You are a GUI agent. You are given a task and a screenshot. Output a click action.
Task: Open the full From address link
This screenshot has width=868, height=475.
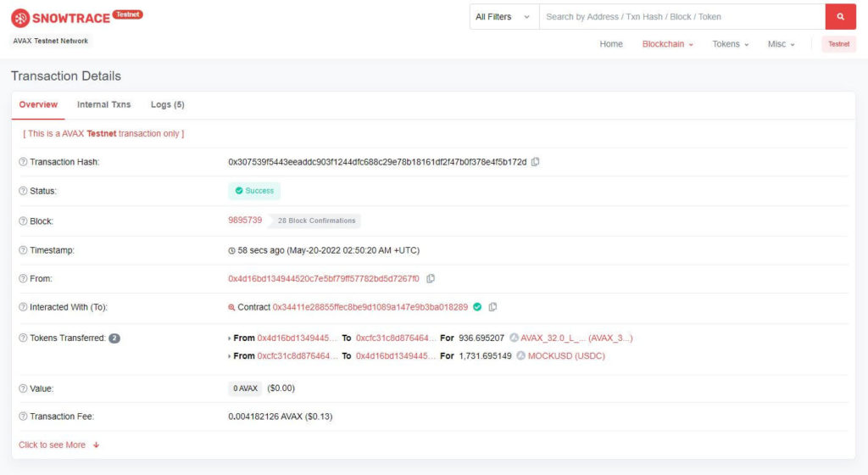click(324, 278)
